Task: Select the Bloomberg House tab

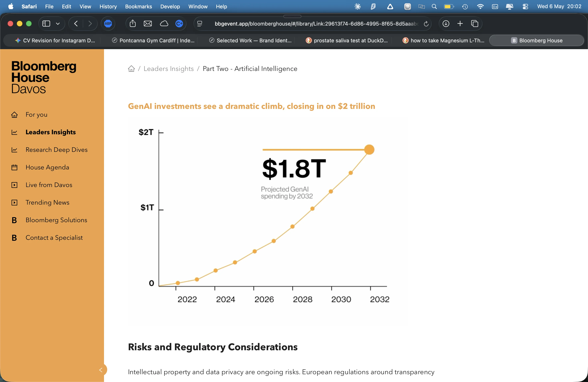Action: pos(537,41)
